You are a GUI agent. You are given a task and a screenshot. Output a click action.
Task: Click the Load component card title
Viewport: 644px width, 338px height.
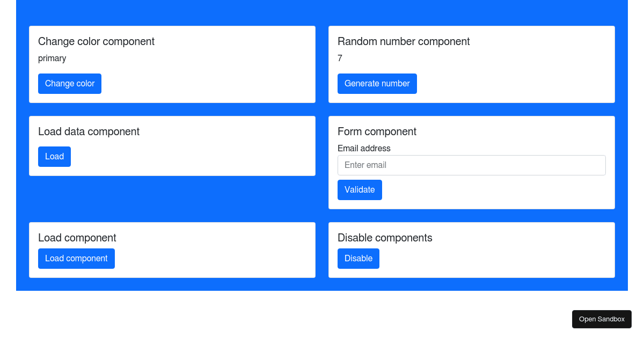(x=77, y=238)
